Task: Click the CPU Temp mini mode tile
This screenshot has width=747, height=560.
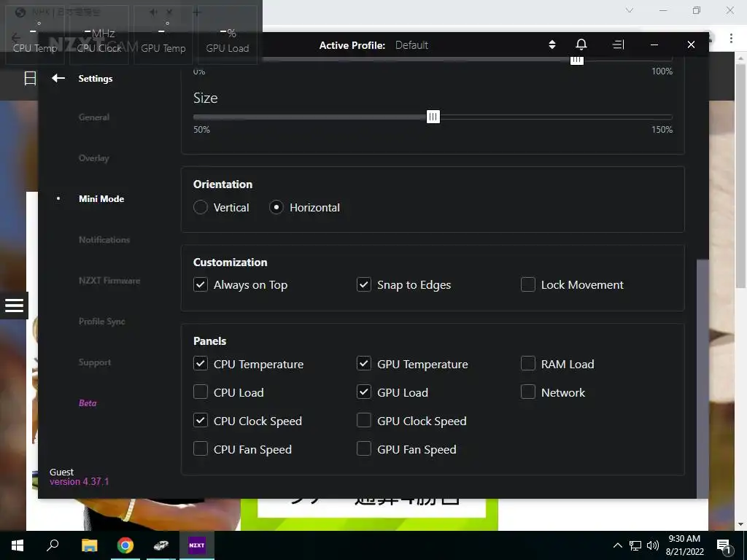Action: pyautogui.click(x=35, y=35)
